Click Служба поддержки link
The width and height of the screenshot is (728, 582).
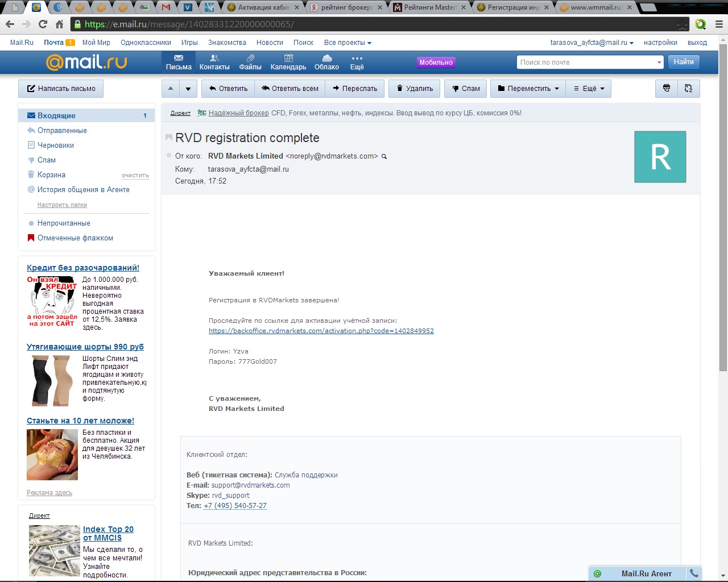pos(306,475)
